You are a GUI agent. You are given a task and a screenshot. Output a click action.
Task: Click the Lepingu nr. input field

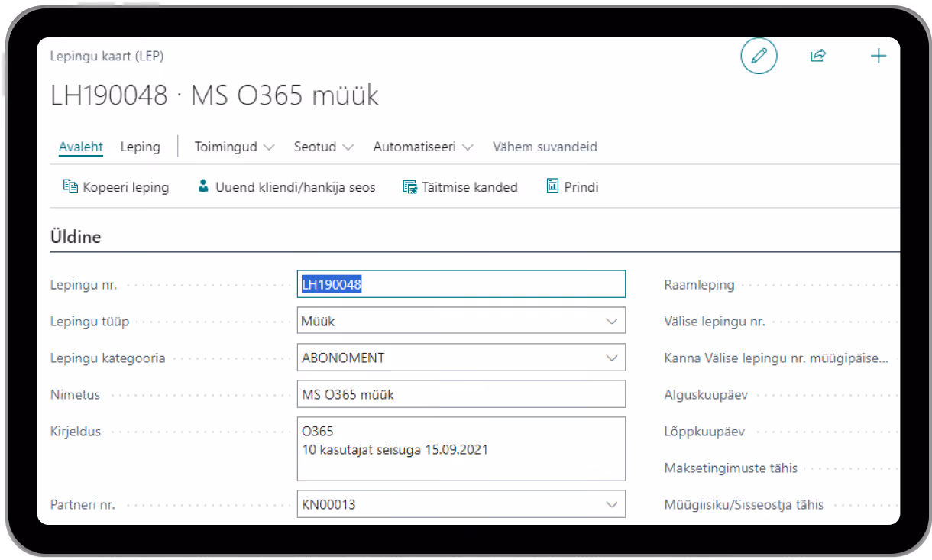pyautogui.click(x=461, y=284)
